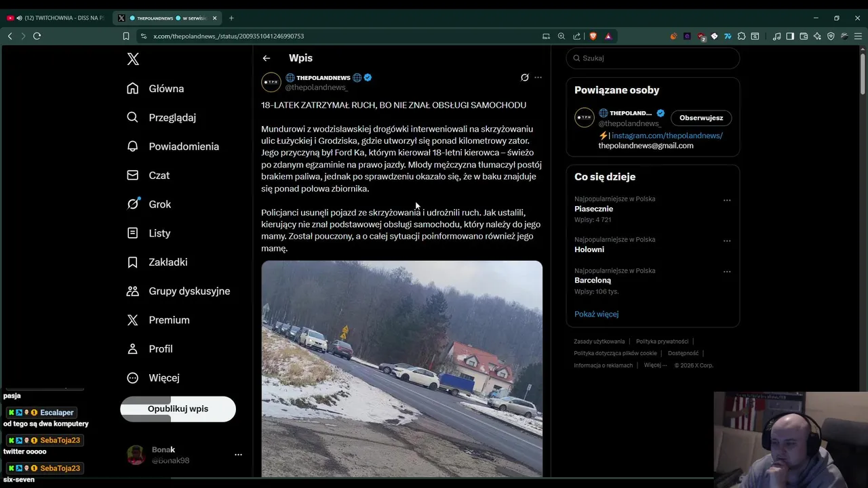Image resolution: width=868 pixels, height=488 pixels.
Task: Bookmark this page via bookmark icon
Action: tap(126, 36)
